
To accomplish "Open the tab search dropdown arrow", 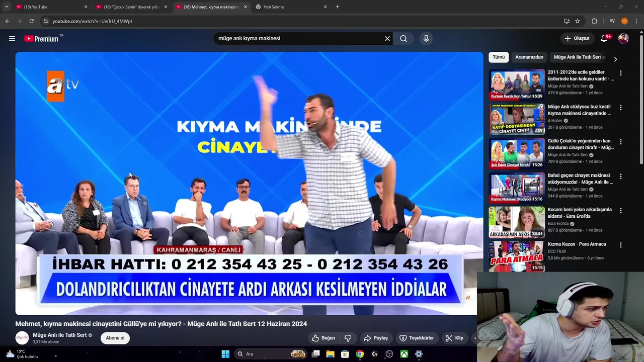I will (x=6, y=7).
